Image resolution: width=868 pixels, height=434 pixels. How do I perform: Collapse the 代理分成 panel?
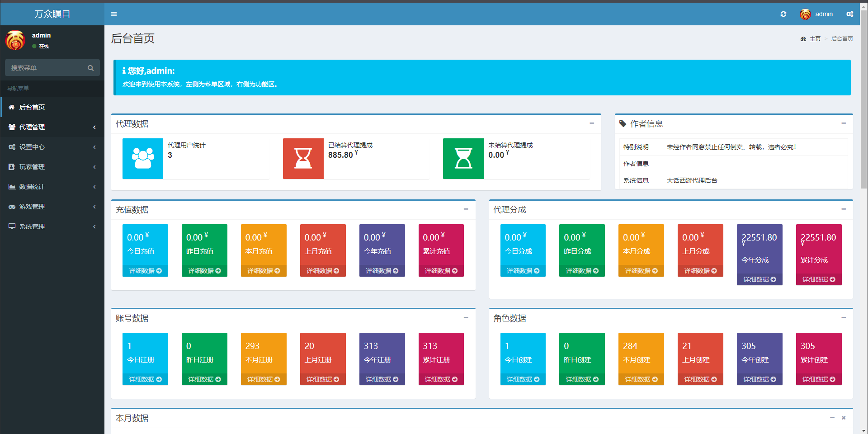point(844,209)
